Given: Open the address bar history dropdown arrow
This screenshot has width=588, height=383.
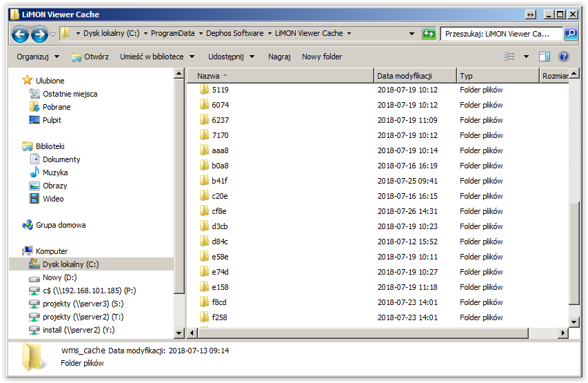Looking at the screenshot, I should [412, 34].
